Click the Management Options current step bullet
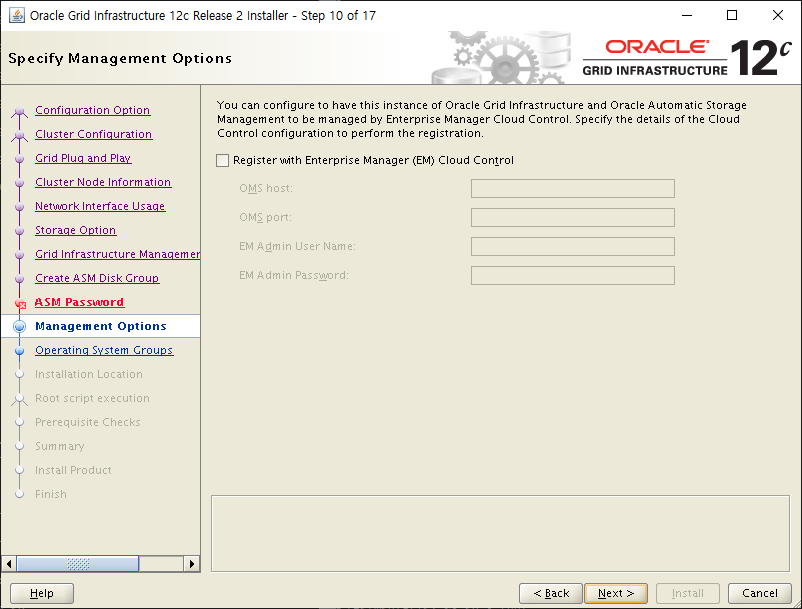Viewport: 802px width, 609px height. [19, 326]
